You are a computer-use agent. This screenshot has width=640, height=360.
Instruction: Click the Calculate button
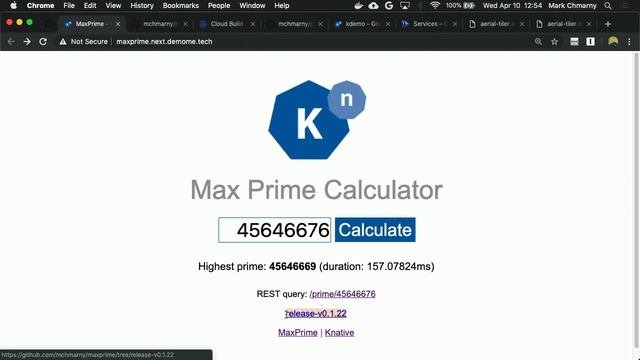click(375, 230)
